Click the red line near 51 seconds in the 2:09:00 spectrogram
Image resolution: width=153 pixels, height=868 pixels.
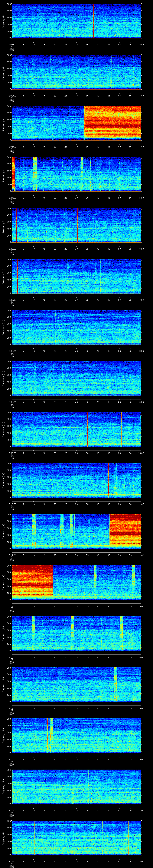tap(121, 429)
